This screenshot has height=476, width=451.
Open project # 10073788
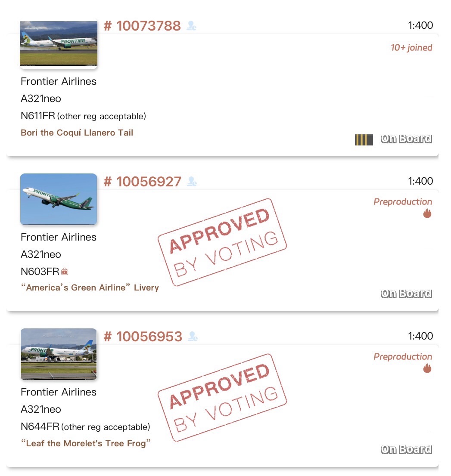tap(143, 26)
